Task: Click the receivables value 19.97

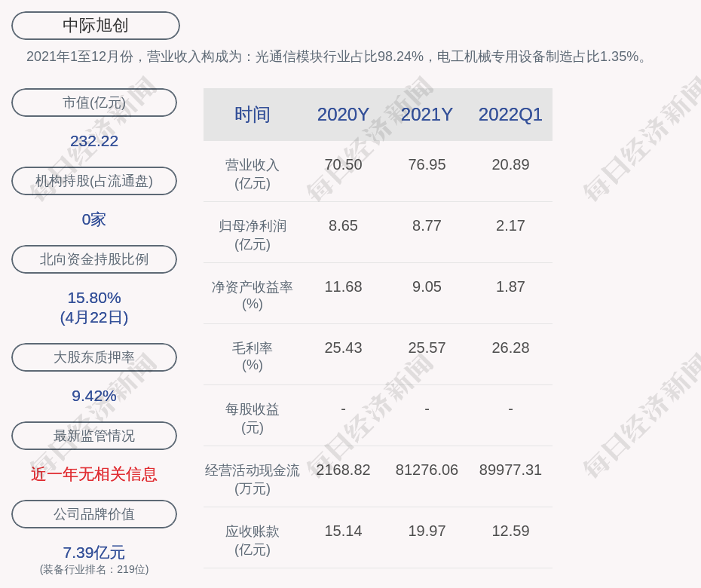Action: pyautogui.click(x=427, y=531)
